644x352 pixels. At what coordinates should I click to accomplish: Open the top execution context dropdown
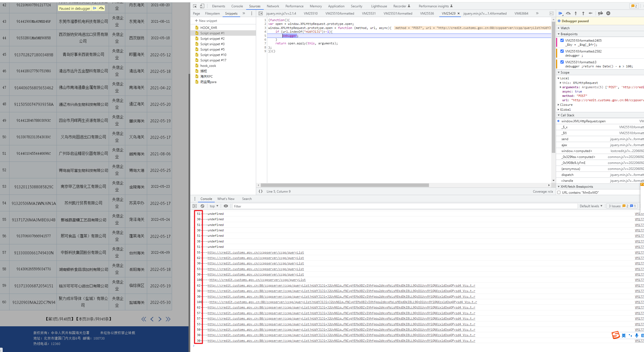[214, 206]
